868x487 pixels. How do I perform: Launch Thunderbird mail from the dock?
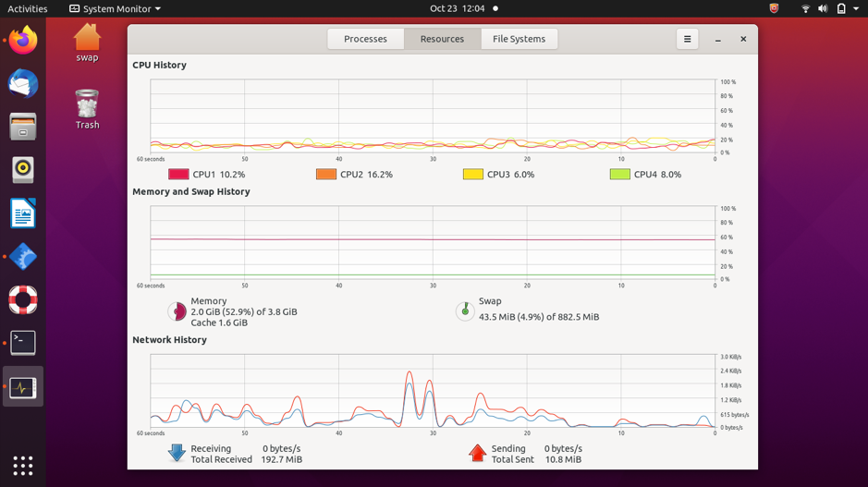click(x=23, y=83)
